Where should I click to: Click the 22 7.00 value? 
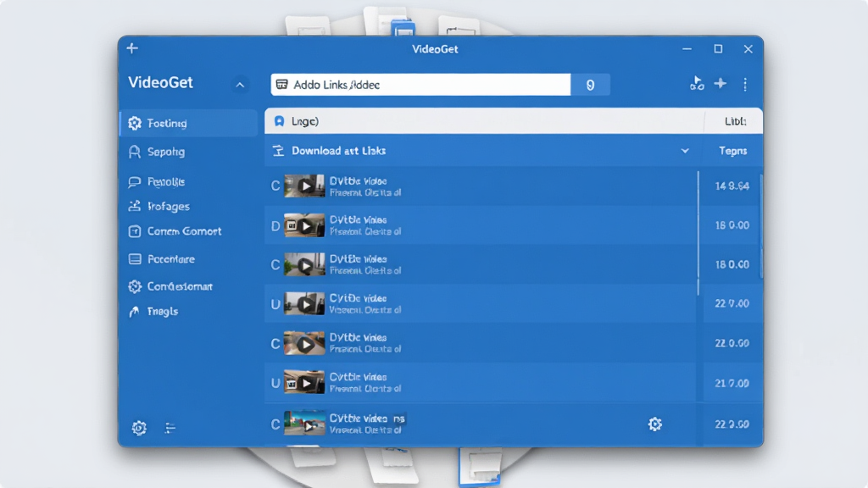(x=732, y=303)
